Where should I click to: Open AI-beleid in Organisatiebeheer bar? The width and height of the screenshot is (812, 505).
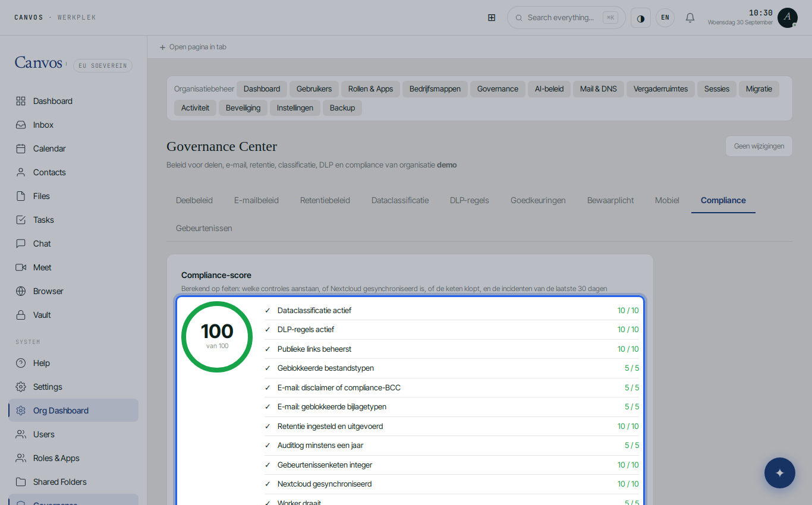pyautogui.click(x=549, y=89)
